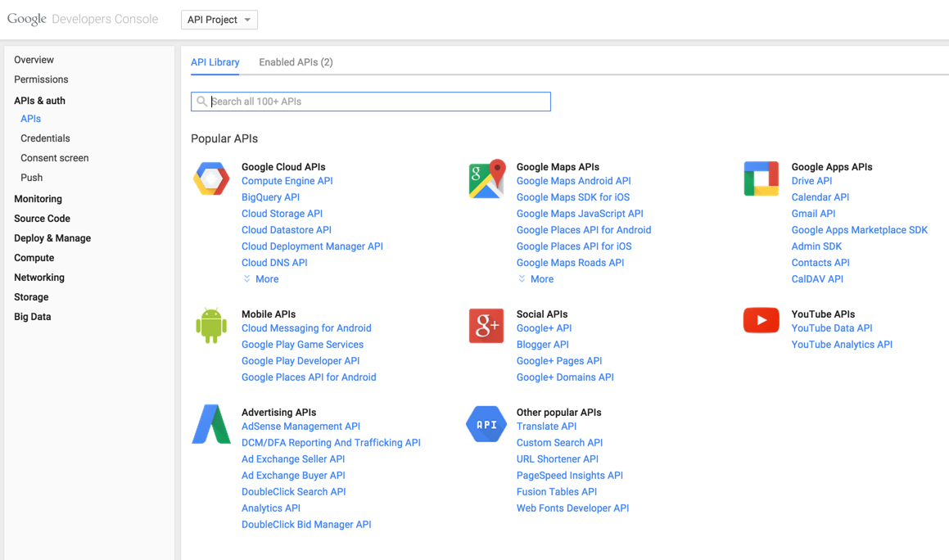Expand More under Google Cloud APIs
The height and width of the screenshot is (560, 949).
pos(260,278)
